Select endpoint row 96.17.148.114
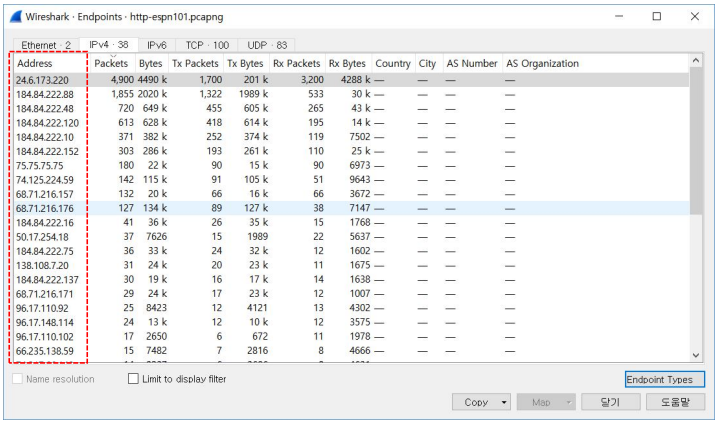 tap(351, 322)
